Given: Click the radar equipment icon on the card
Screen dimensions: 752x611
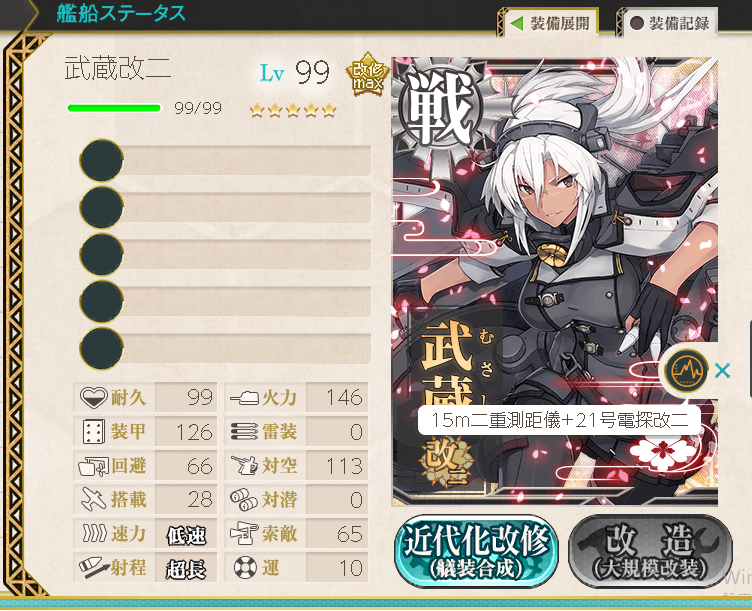Looking at the screenshot, I should tap(687, 371).
